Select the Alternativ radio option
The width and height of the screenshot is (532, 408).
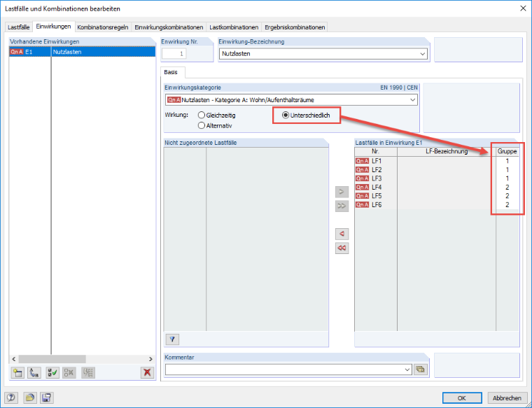point(215,125)
